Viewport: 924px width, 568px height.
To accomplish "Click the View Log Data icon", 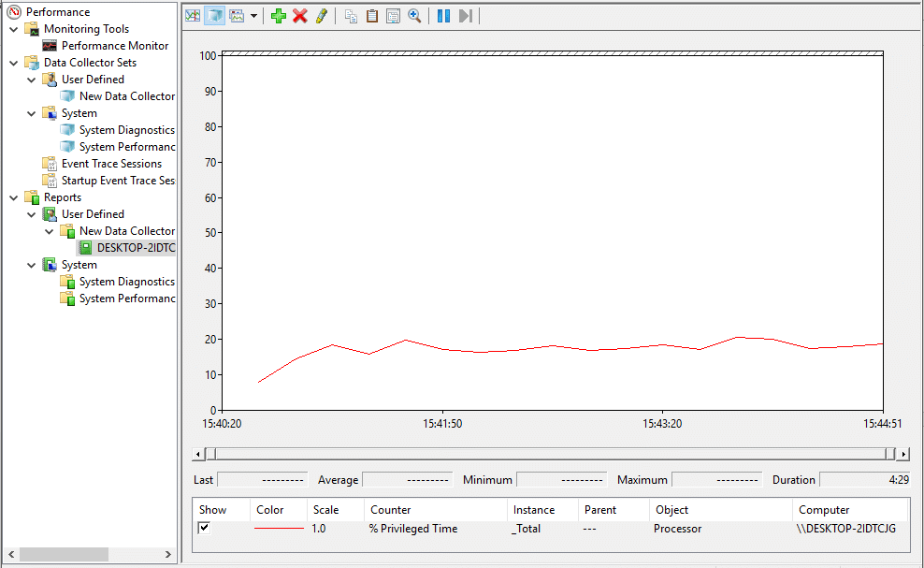I will point(215,16).
